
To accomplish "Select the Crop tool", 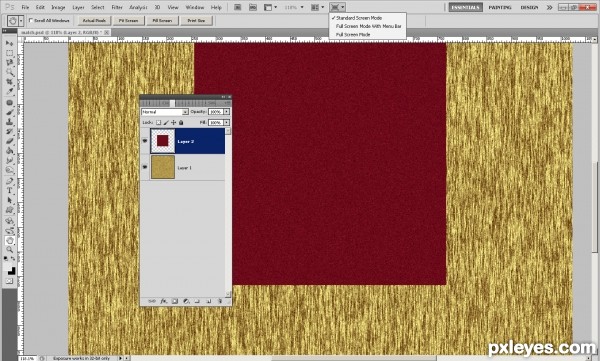I will pyautogui.click(x=10, y=82).
